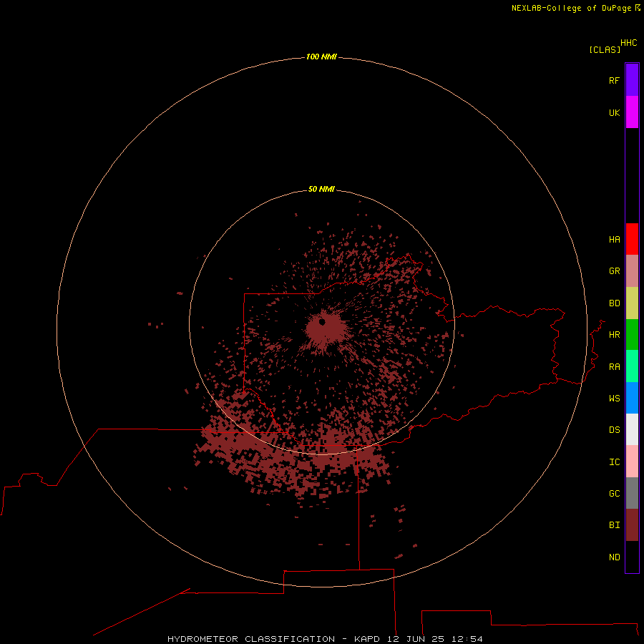The image size is (644, 644).
Task: Click the IC pink color swatch
Action: pyautogui.click(x=632, y=462)
